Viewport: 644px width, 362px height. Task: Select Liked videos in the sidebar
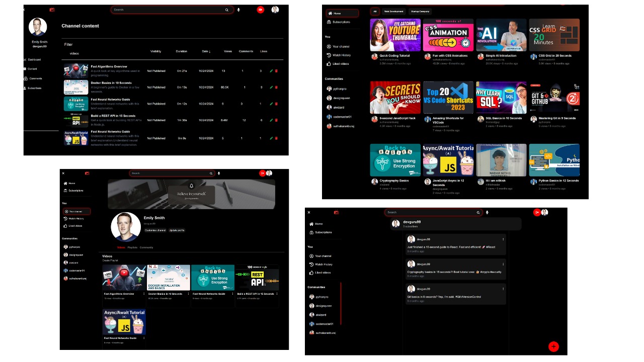point(340,63)
